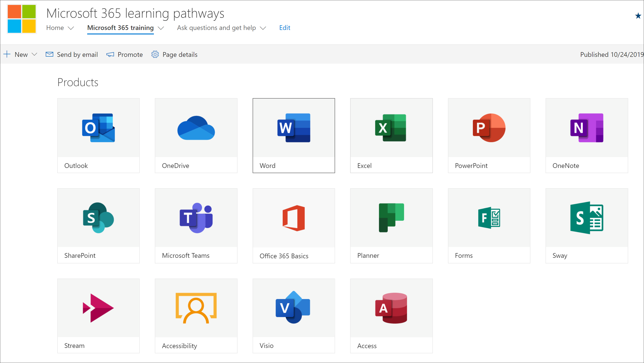Open Page details settings
The image size is (644, 363).
175,54
